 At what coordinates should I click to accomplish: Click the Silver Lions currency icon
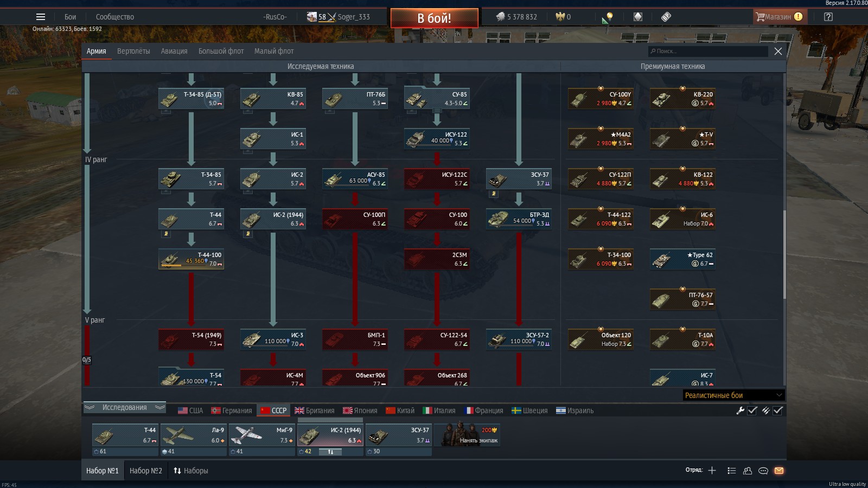point(500,17)
